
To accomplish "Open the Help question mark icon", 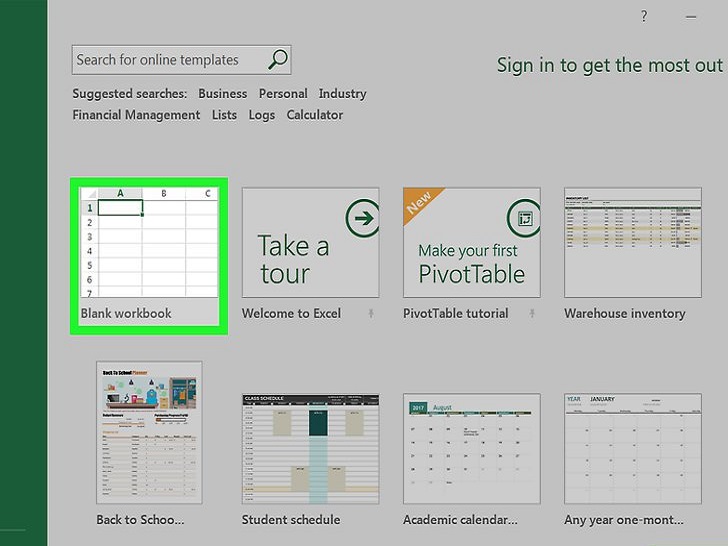I will click(x=644, y=17).
